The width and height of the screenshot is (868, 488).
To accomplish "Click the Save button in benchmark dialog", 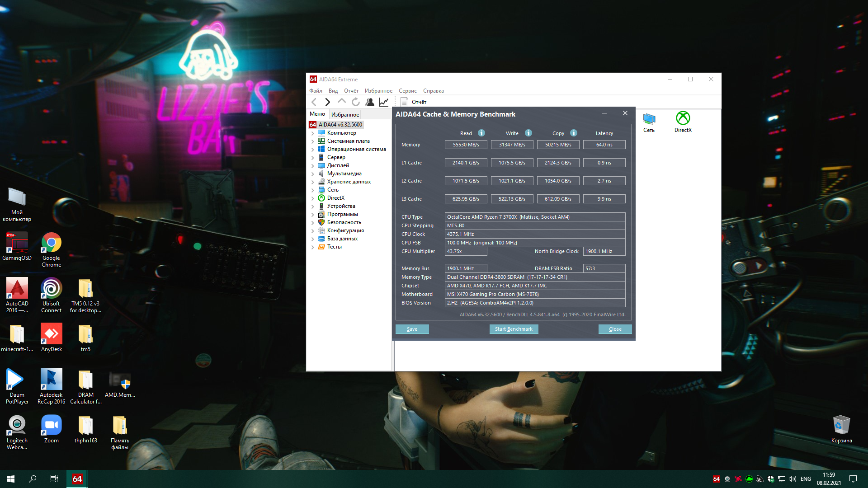I will [412, 329].
